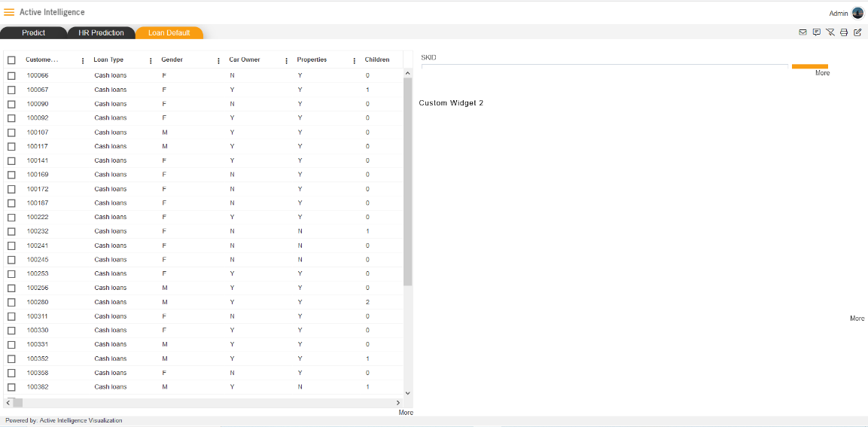The width and height of the screenshot is (868, 427).
Task: Click customer ID cell 100117
Action: pos(38,146)
